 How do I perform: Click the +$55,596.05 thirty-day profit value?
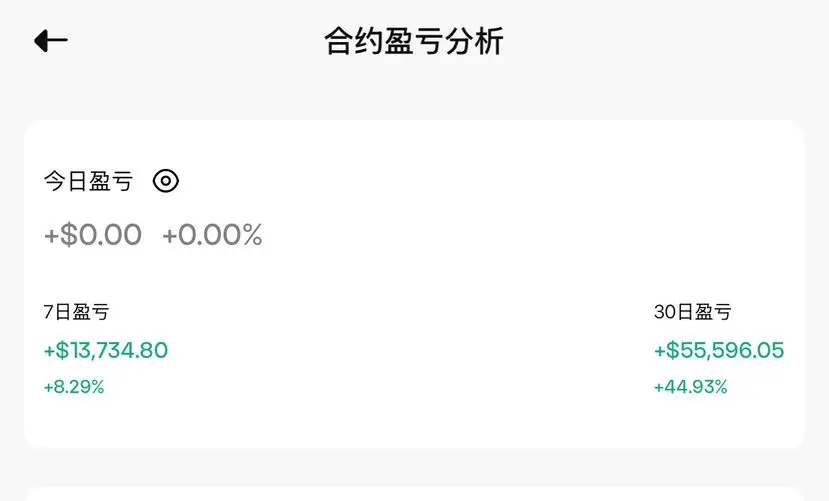[719, 350]
